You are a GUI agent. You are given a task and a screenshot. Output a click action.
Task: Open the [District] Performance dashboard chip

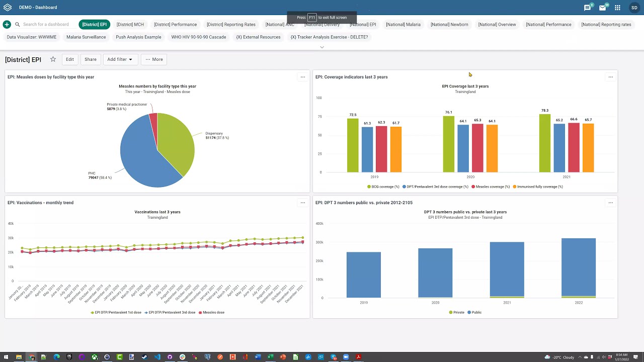(x=175, y=24)
